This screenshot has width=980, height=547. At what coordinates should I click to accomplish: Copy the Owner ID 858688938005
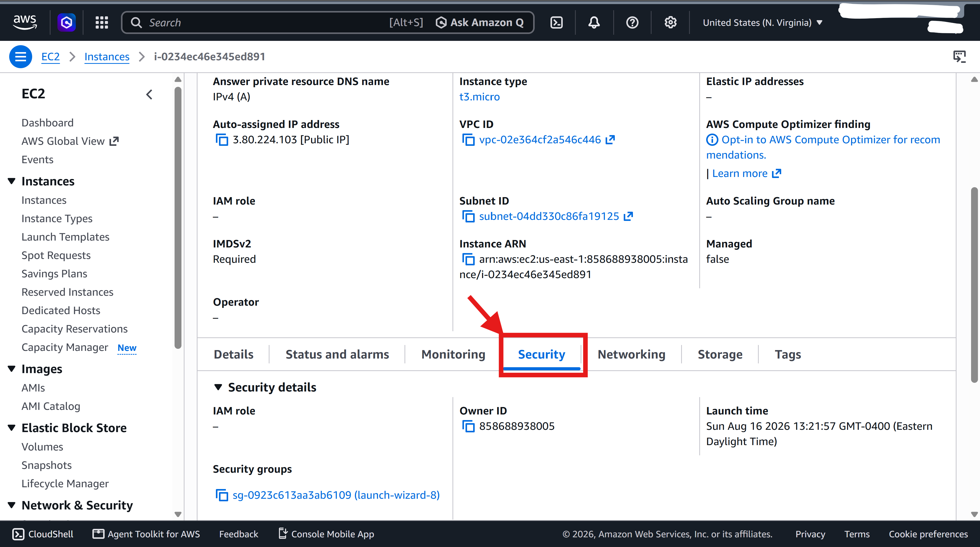point(468,426)
